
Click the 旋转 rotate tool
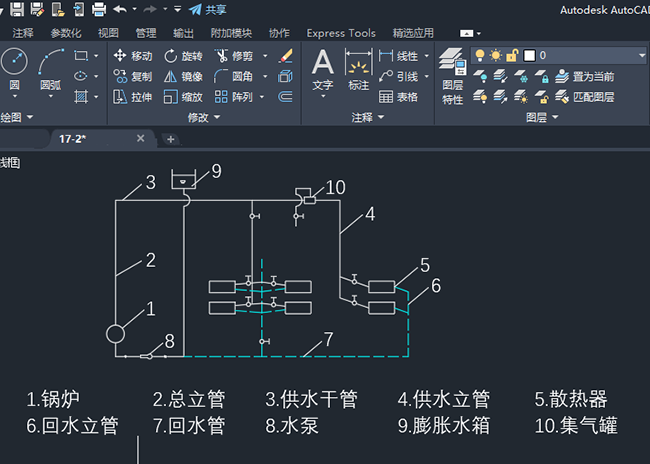point(183,56)
